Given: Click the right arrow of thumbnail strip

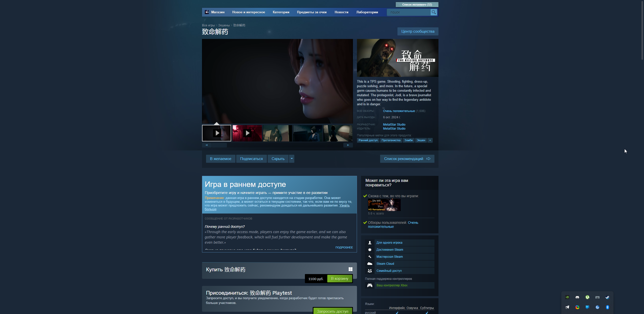Looking at the screenshot, I should tap(348, 145).
